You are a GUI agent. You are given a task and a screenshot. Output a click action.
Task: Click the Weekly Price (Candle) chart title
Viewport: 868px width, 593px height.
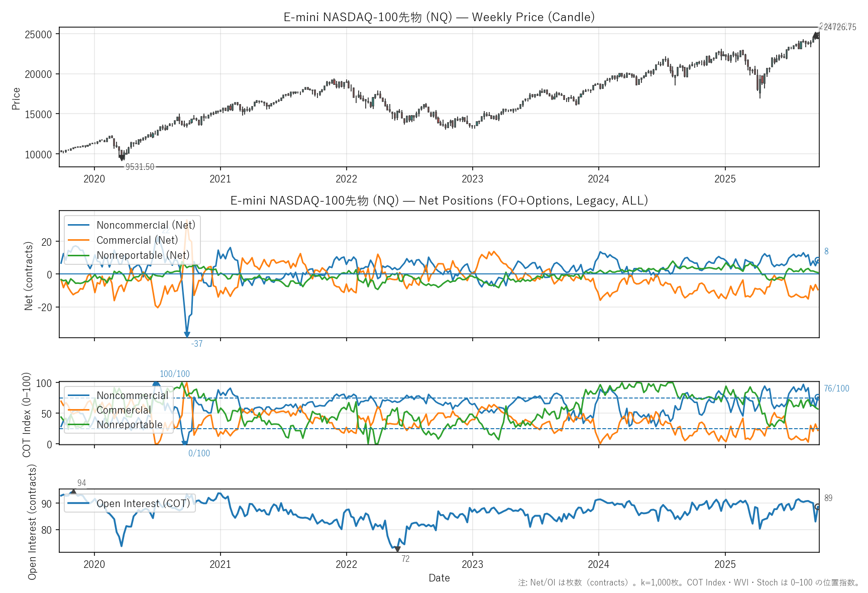point(439,17)
